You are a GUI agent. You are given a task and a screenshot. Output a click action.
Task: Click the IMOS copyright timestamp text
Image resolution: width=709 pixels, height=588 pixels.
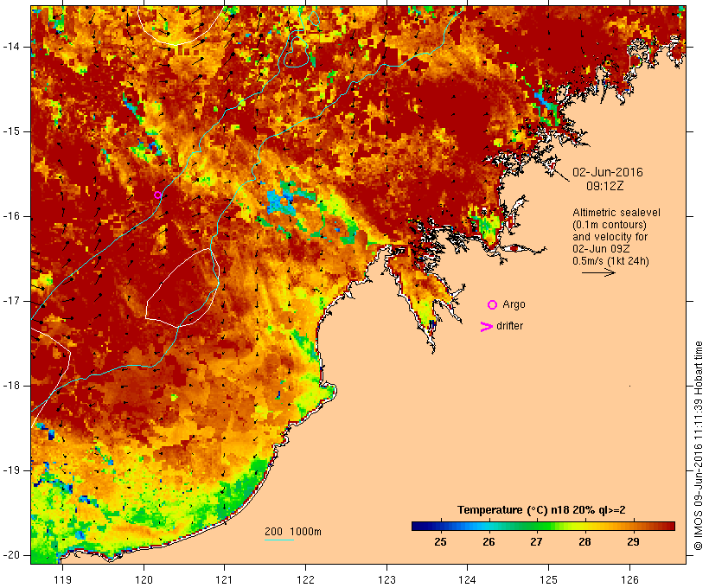click(x=698, y=446)
